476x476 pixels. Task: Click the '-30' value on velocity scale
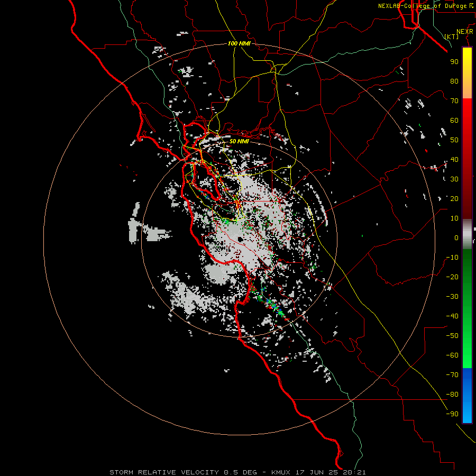452,297
